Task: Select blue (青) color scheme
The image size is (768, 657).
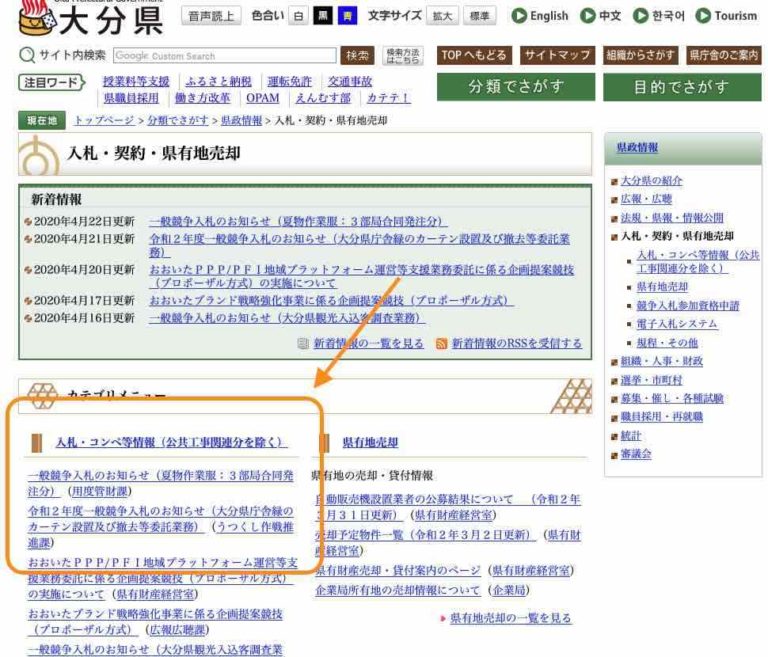Action: tap(346, 16)
